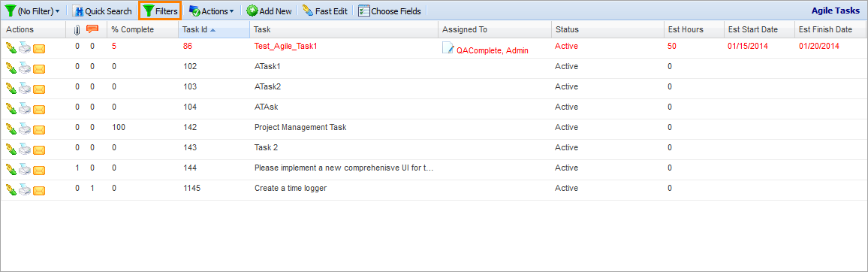Open the Test_Agile_Task1 task link

point(285,46)
